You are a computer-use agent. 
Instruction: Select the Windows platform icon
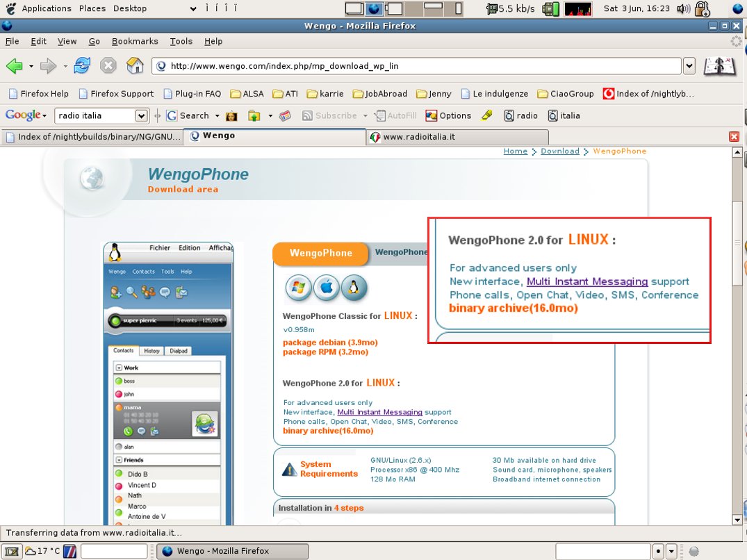click(x=299, y=288)
